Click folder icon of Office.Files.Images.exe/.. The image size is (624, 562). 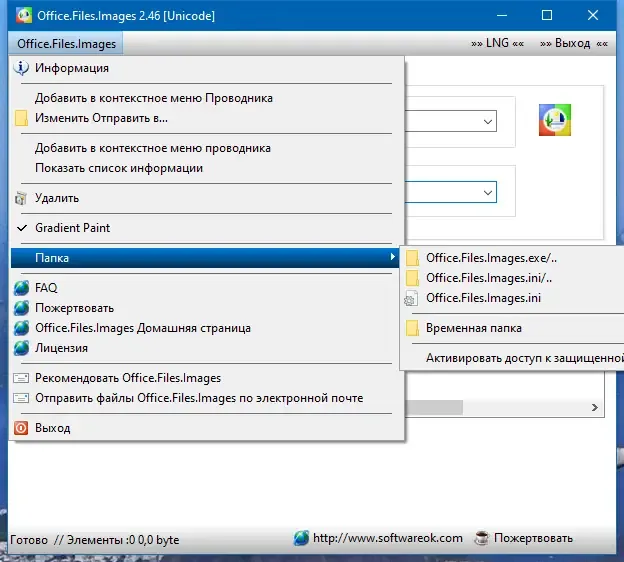[412, 258]
